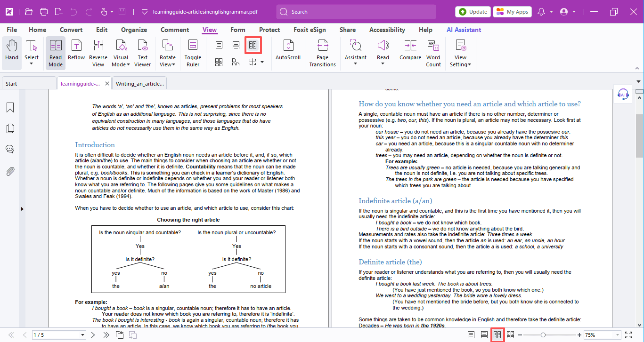This screenshot has height=342, width=644.
Task: Toggle the ruler display
Action: click(193, 53)
